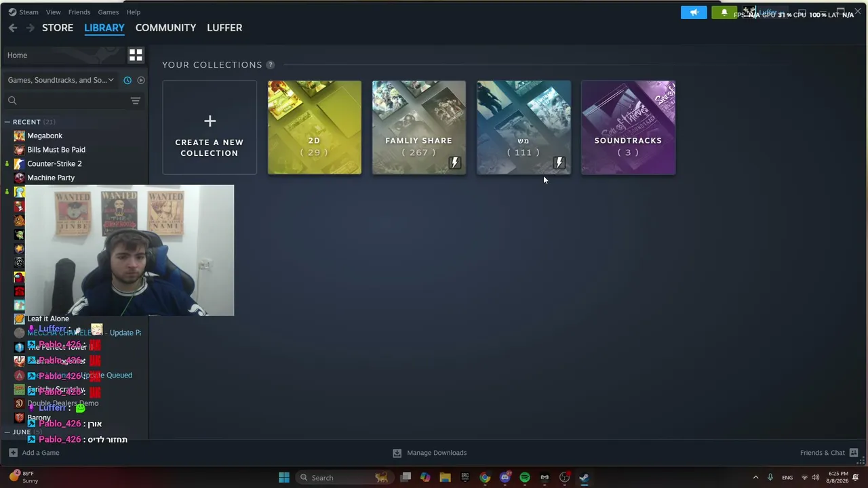Open the green notifications bell
868x488 pixels.
[724, 13]
